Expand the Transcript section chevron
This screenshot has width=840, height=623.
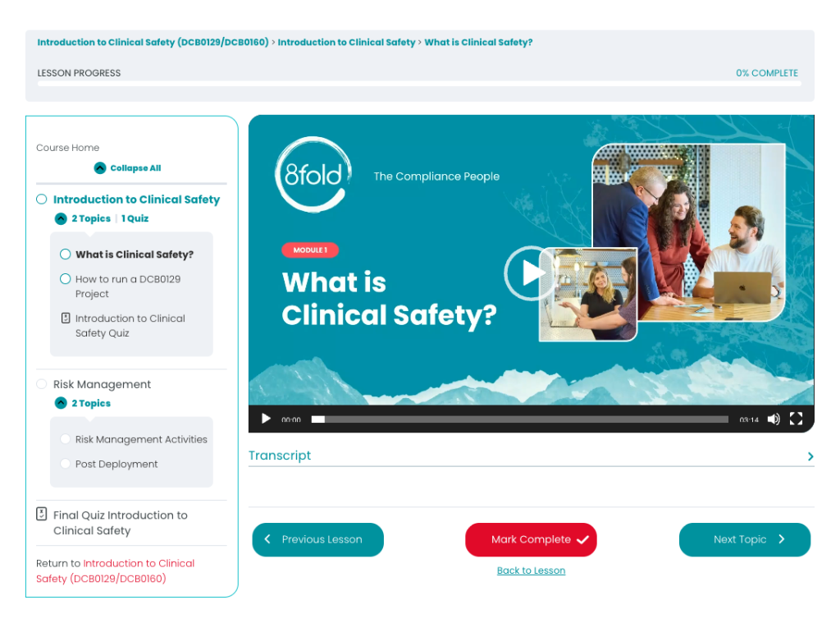click(810, 456)
